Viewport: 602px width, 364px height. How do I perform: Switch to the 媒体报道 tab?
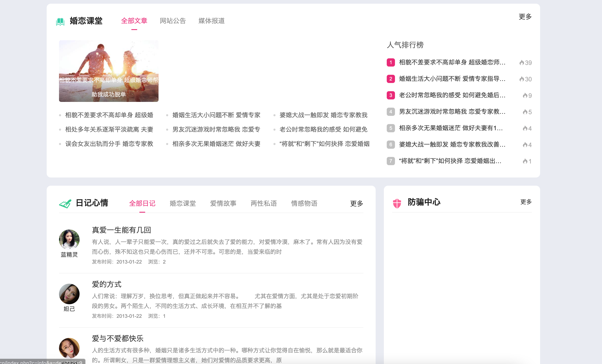[x=211, y=21]
